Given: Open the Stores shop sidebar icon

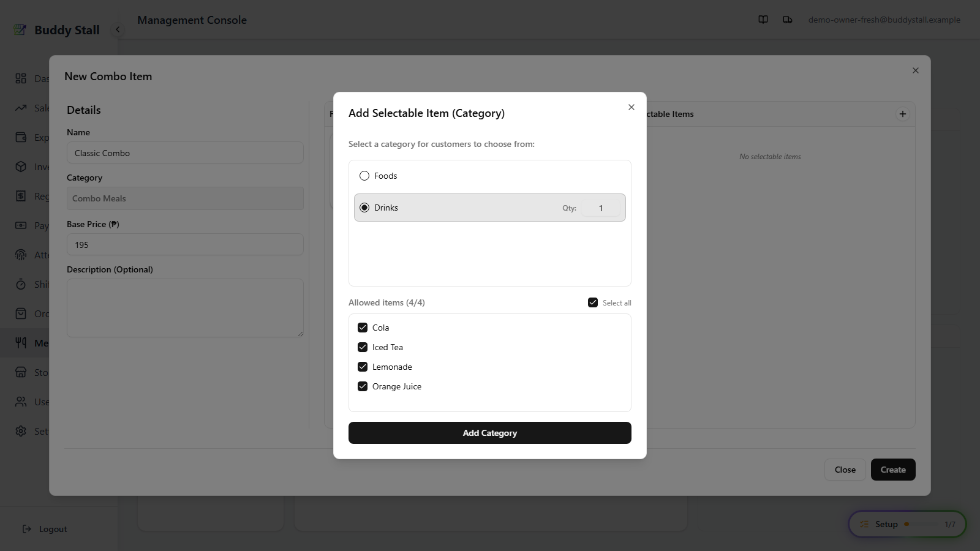Looking at the screenshot, I should [21, 372].
